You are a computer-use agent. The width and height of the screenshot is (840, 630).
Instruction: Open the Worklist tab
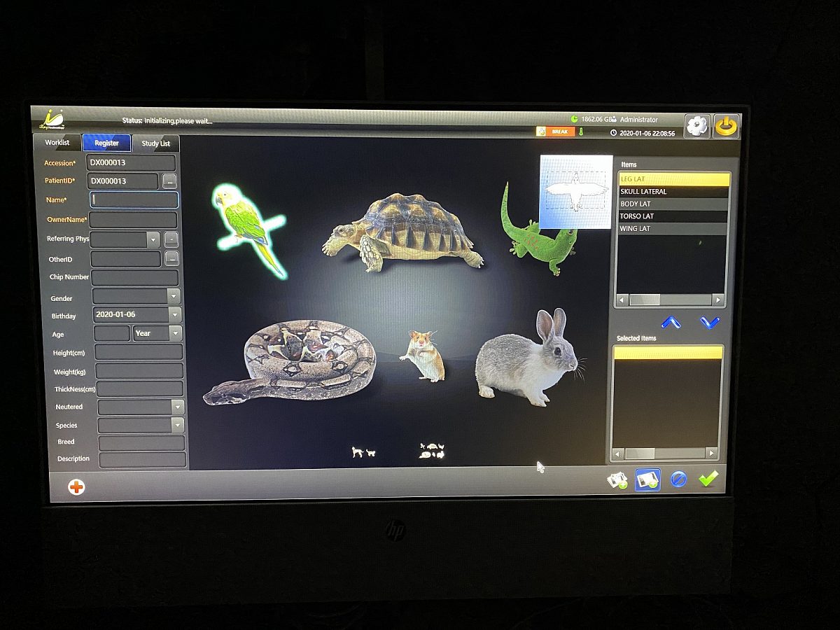(x=57, y=143)
